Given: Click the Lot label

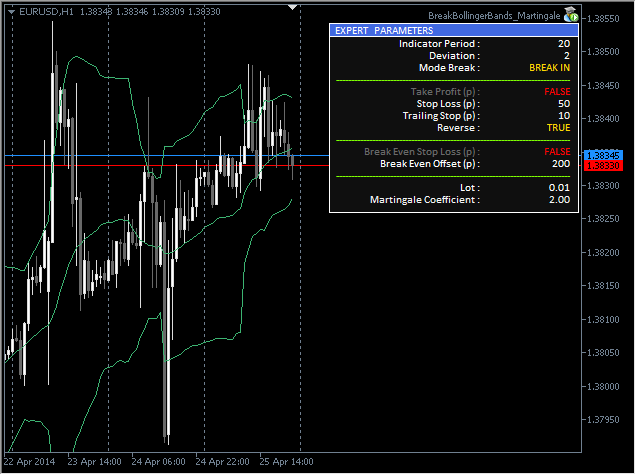Looking at the screenshot, I should (470, 188).
